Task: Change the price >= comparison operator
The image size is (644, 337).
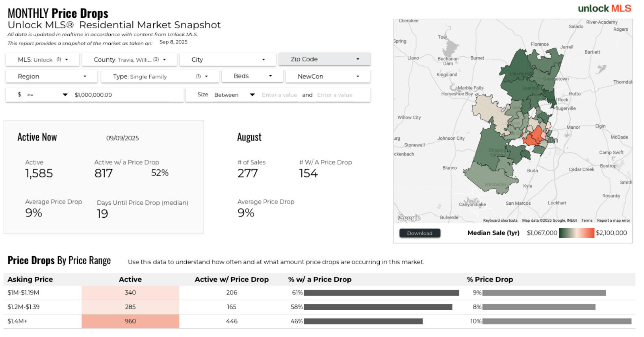Action: (x=47, y=95)
